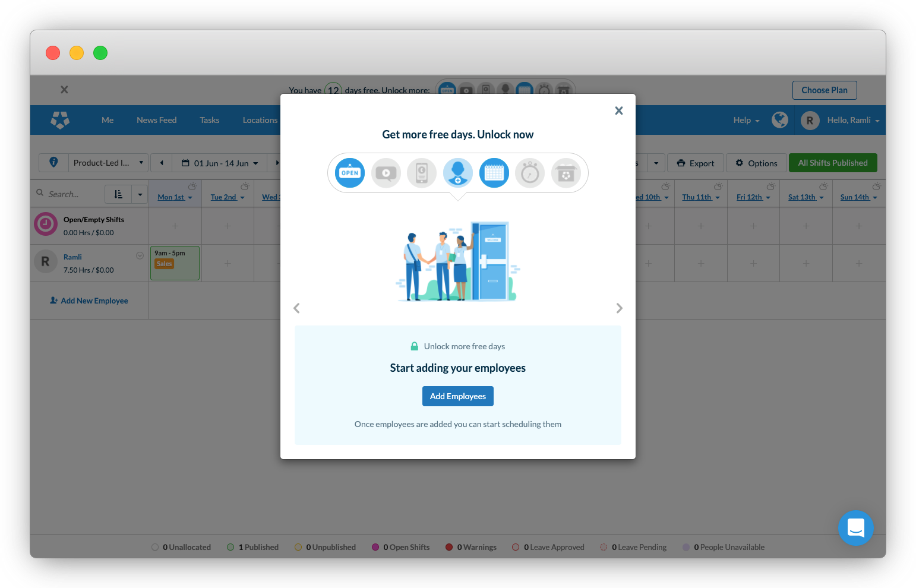Select the add employee person icon
Viewport: 916px width, 588px height.
458,173
